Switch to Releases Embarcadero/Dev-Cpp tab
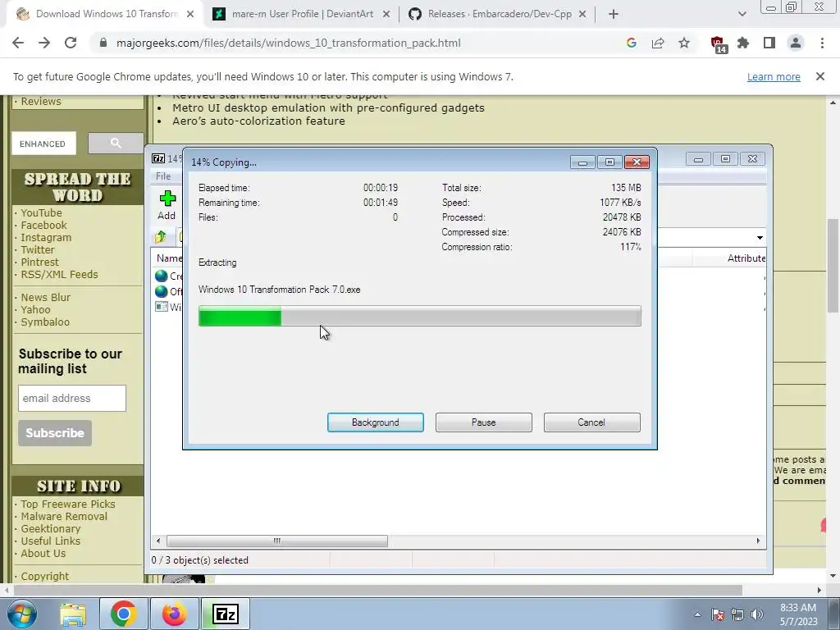This screenshot has height=630, width=840. [498, 14]
